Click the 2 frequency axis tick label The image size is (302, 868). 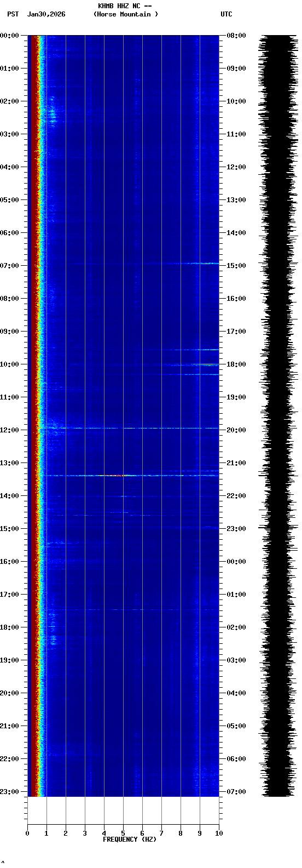click(x=66, y=833)
